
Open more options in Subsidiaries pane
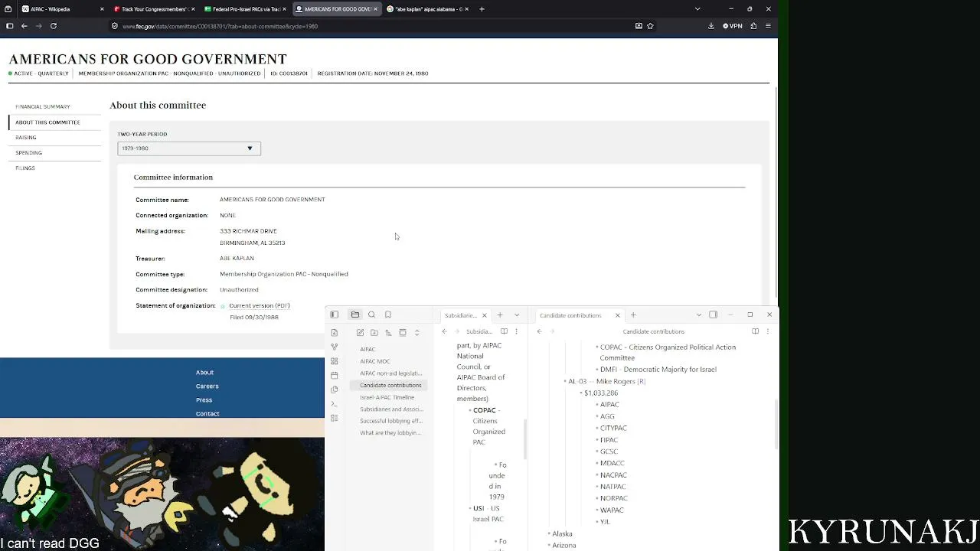(x=516, y=331)
